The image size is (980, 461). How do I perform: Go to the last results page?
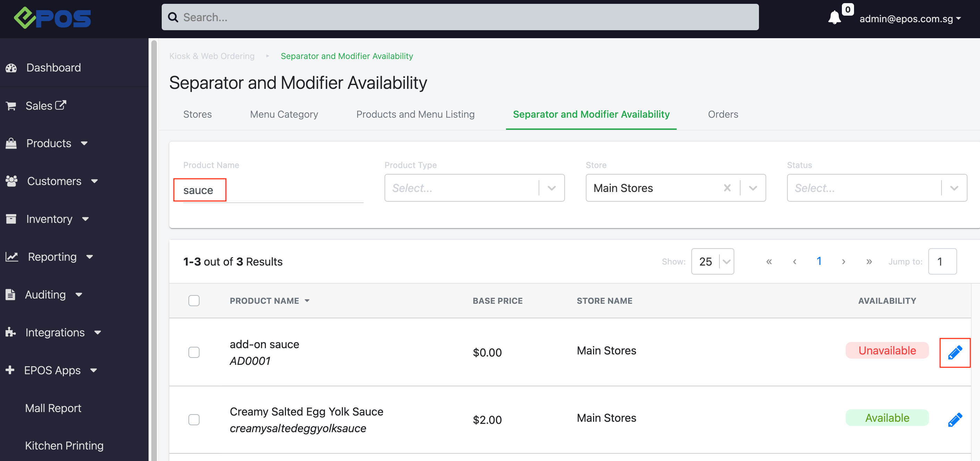click(869, 261)
